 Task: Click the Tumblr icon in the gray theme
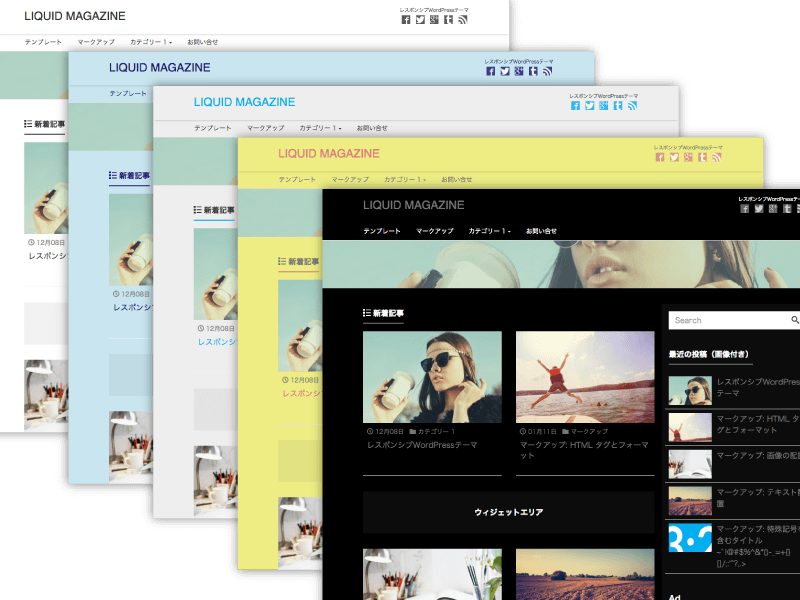tap(618, 106)
